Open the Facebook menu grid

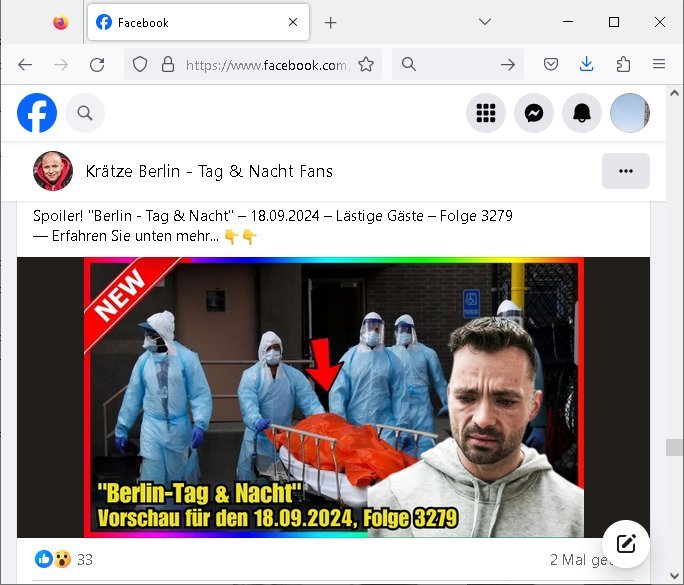[486, 113]
